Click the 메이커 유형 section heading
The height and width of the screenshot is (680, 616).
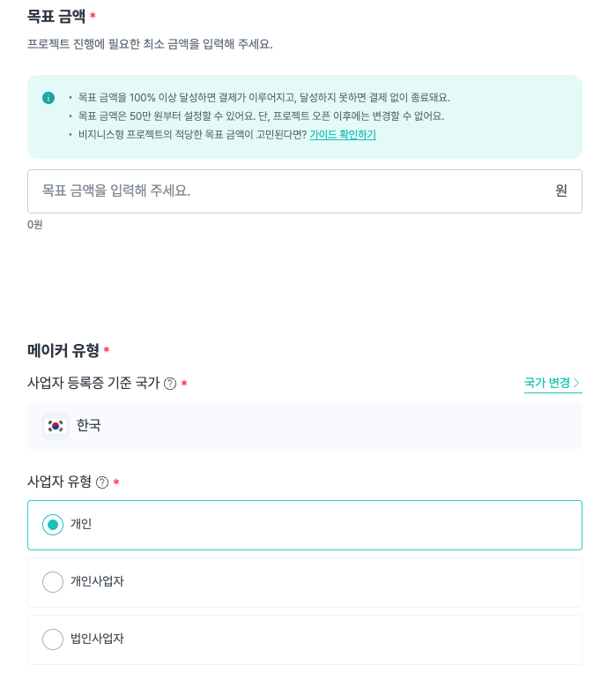(x=63, y=350)
